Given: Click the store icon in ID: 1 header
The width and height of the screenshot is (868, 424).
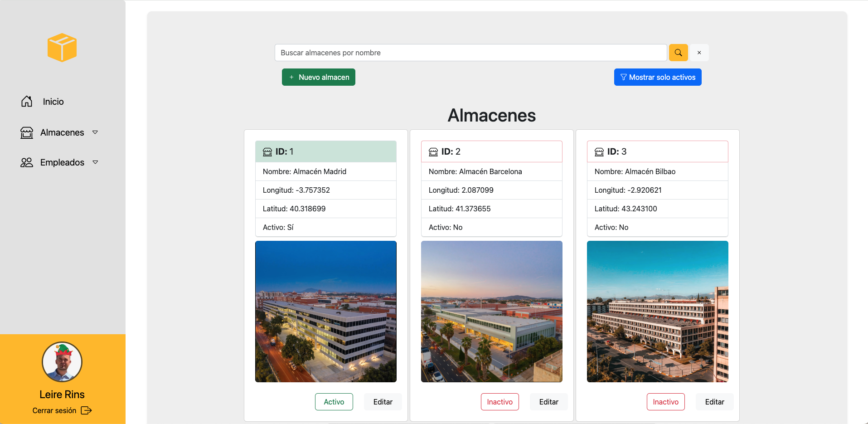Looking at the screenshot, I should 267,152.
